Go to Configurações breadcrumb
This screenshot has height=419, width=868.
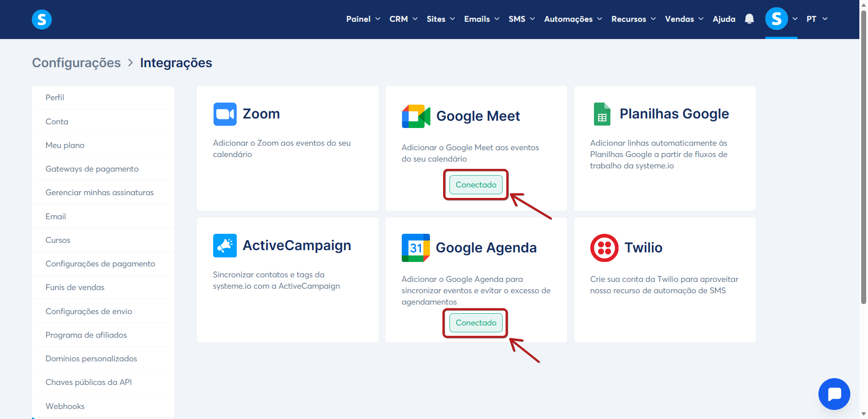point(76,63)
